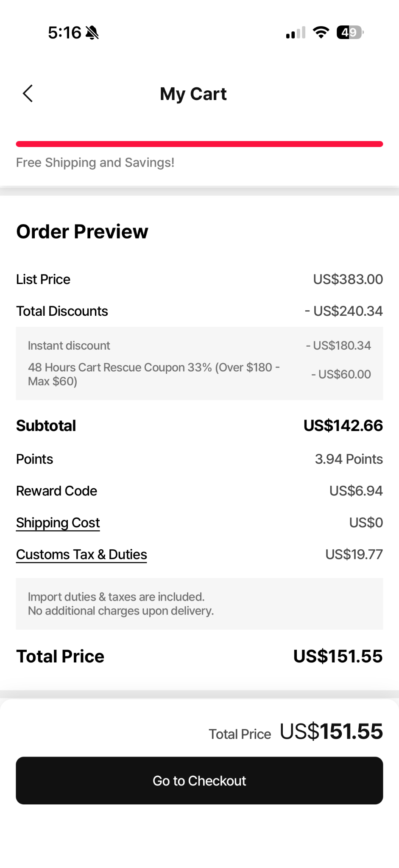Tap the battery level indicator
The image size is (399, 868).
350,33
